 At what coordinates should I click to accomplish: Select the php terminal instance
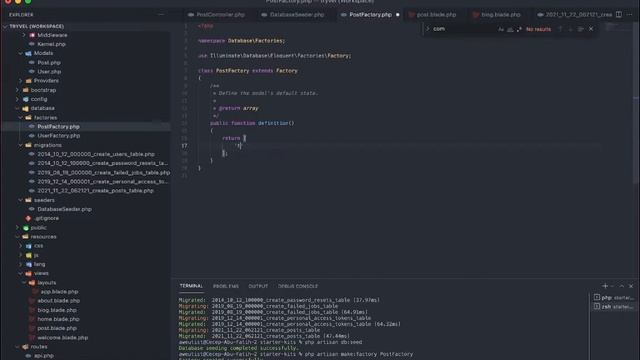613,298
